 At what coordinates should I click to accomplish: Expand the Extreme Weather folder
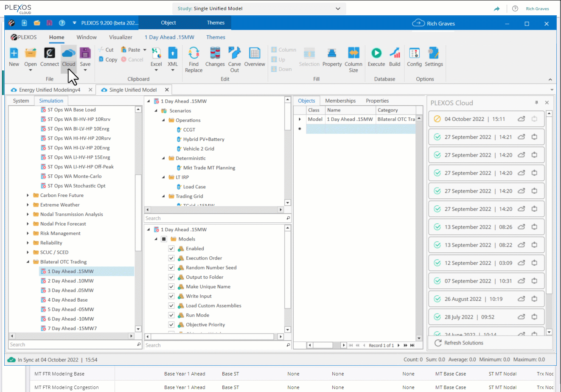(28, 205)
